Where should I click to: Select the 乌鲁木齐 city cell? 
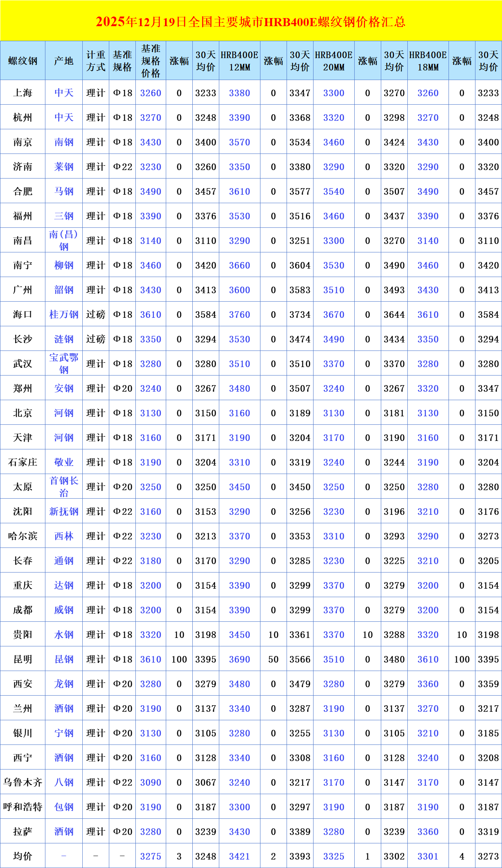(23, 783)
